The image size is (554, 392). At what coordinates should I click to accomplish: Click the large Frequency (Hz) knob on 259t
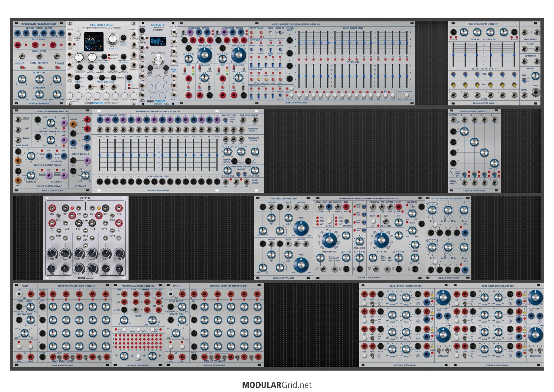[x=329, y=240]
